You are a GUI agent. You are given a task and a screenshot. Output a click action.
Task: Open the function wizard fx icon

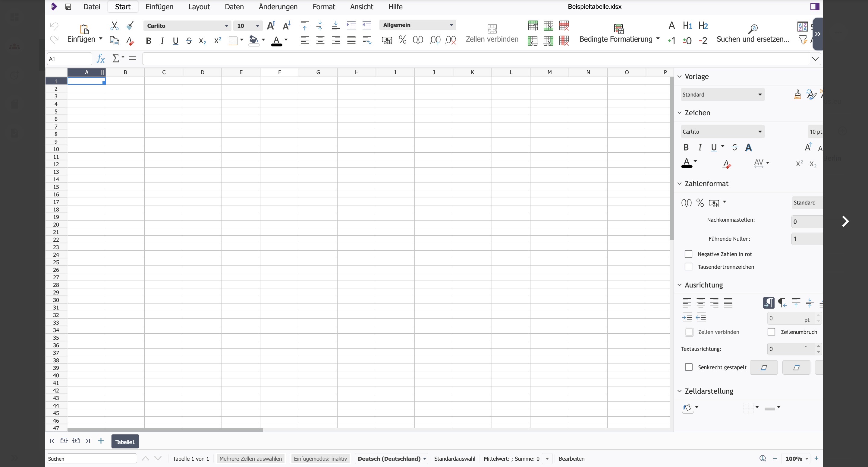[x=100, y=59]
